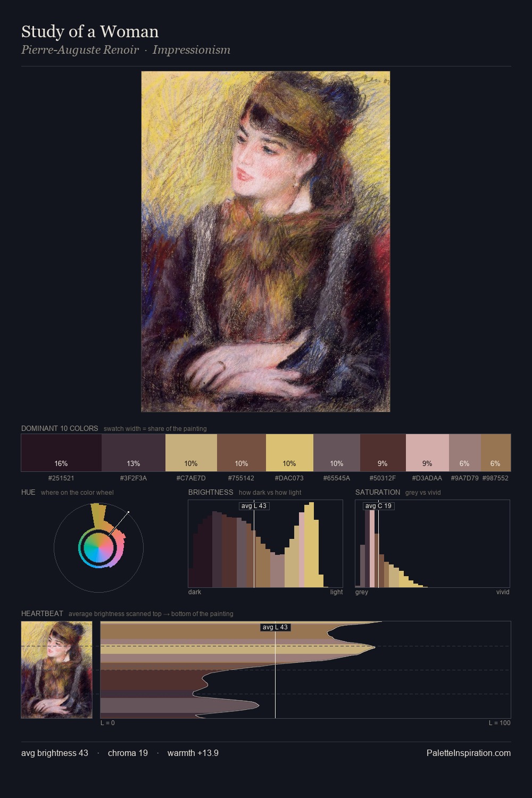
Task: Click the hex code text '#65545A'
Action: [x=337, y=478]
